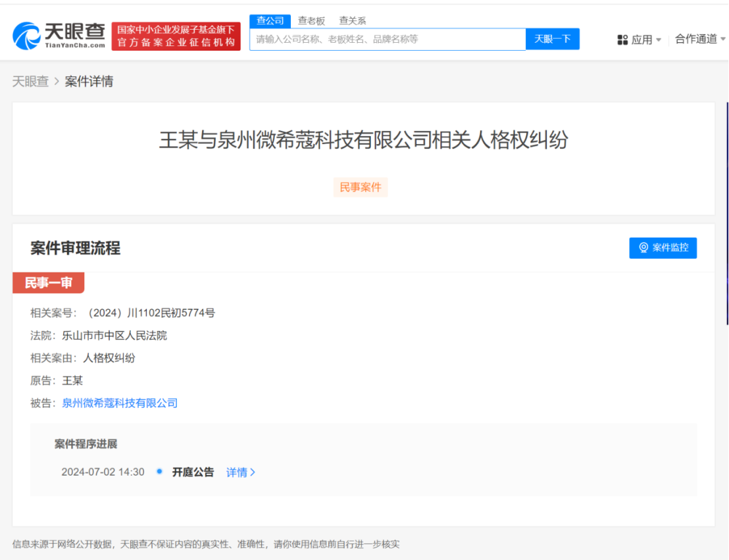The width and height of the screenshot is (729, 560).
Task: Click the company search input field
Action: (x=388, y=39)
